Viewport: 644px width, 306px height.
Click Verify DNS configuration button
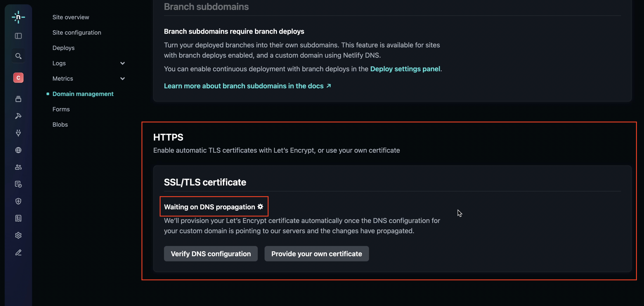point(211,254)
